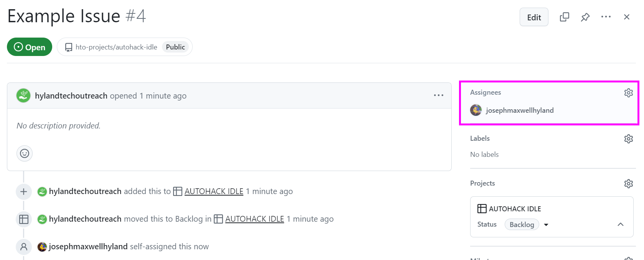
Task: Open AUTOHACK IDLE link in moved event
Action: click(254, 219)
